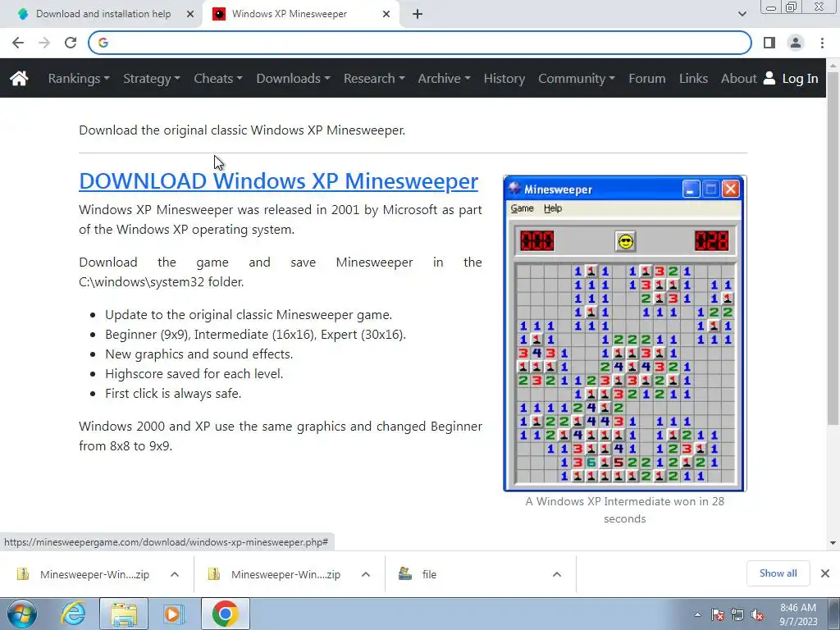Expand the Community menu

(577, 79)
